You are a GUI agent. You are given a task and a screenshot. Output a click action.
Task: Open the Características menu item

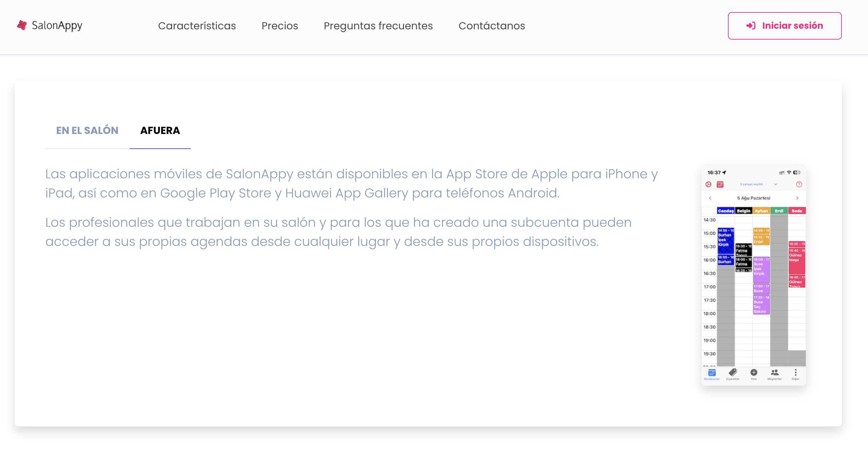point(197,26)
